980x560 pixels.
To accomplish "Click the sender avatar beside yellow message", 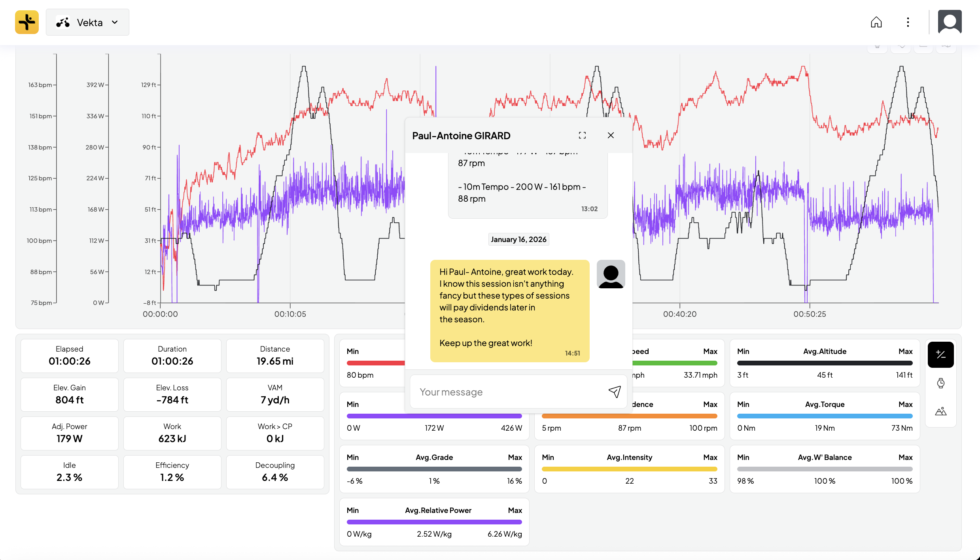I will click(x=611, y=274).
